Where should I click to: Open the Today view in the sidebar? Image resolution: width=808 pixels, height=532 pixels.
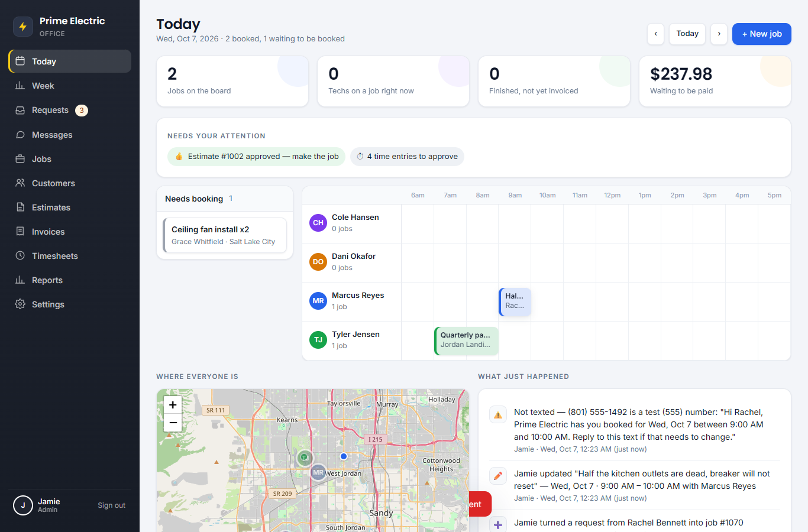click(70, 61)
